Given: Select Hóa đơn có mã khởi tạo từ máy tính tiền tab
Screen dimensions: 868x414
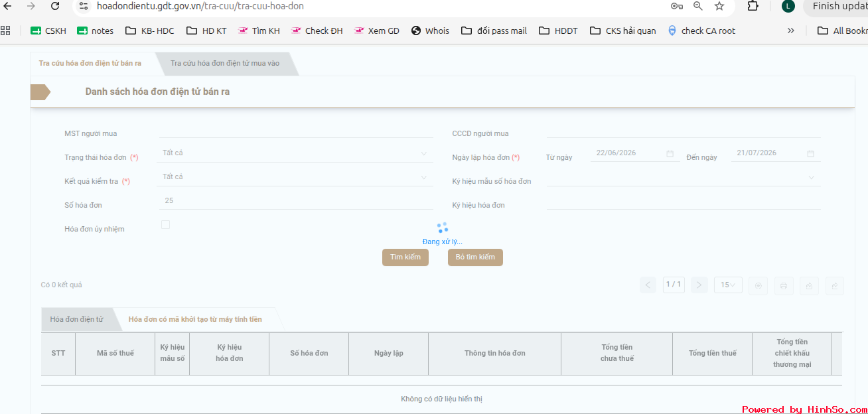Looking at the screenshot, I should (x=195, y=319).
